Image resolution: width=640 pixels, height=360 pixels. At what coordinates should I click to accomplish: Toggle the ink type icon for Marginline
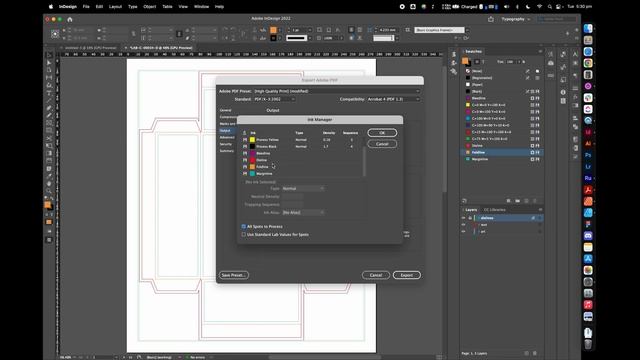pyautogui.click(x=245, y=173)
